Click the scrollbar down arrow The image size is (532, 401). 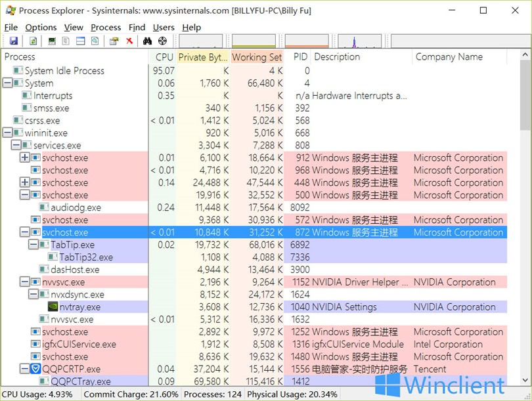pyautogui.click(x=525, y=380)
